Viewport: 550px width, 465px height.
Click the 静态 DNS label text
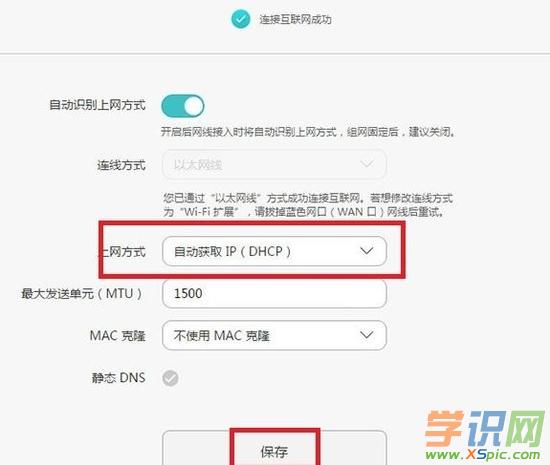click(x=119, y=378)
